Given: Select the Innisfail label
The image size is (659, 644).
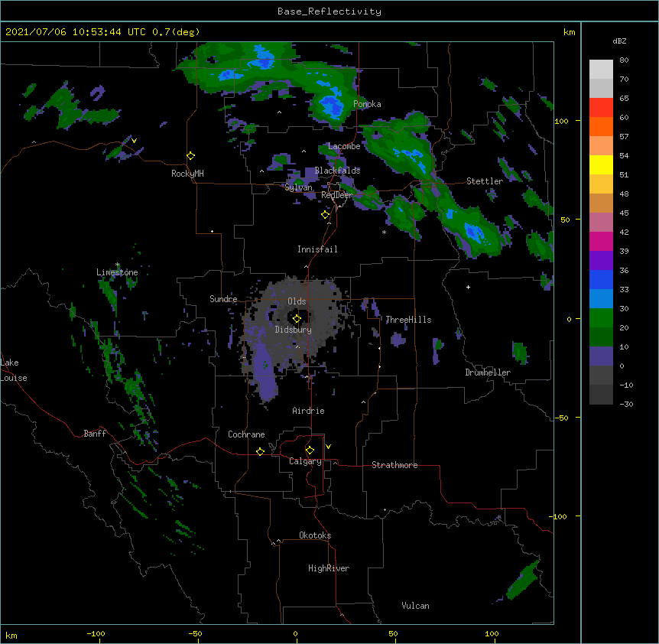Looking at the screenshot, I should [317, 249].
